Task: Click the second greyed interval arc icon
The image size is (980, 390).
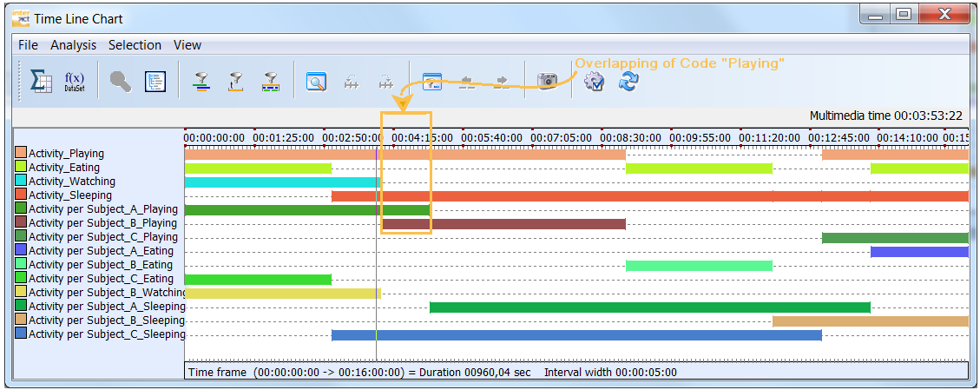Action: [x=386, y=82]
